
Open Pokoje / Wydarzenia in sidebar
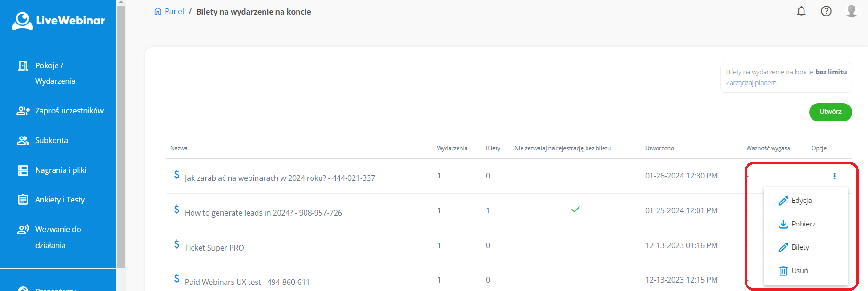[55, 73]
